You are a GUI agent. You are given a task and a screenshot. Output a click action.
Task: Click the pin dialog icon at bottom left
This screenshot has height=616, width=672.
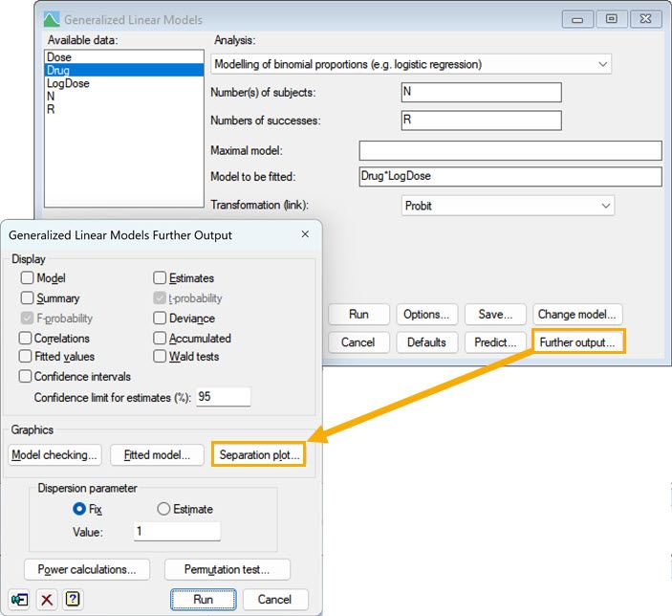pyautogui.click(x=19, y=600)
